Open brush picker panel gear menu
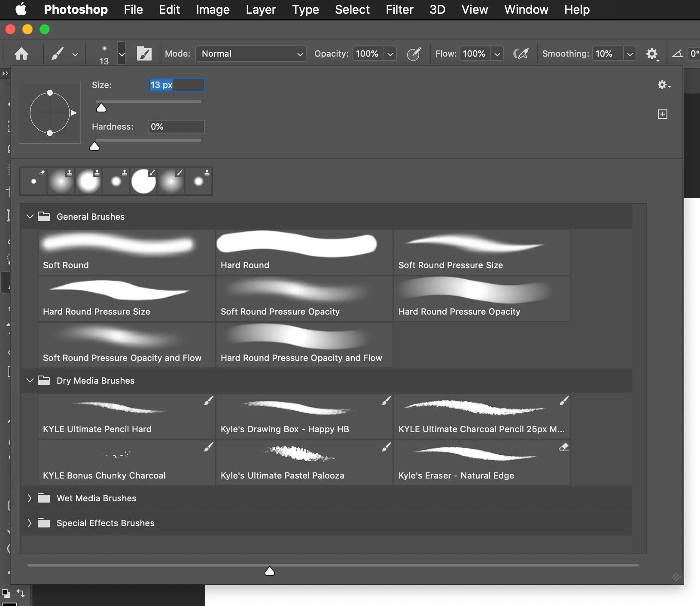This screenshot has width=700, height=606. coord(663,85)
